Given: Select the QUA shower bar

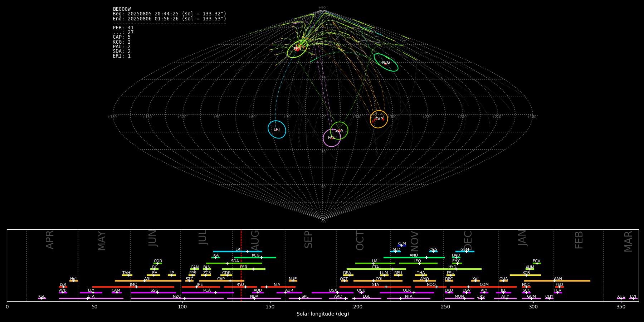Looking at the screenshot, I should click(x=503, y=281).
